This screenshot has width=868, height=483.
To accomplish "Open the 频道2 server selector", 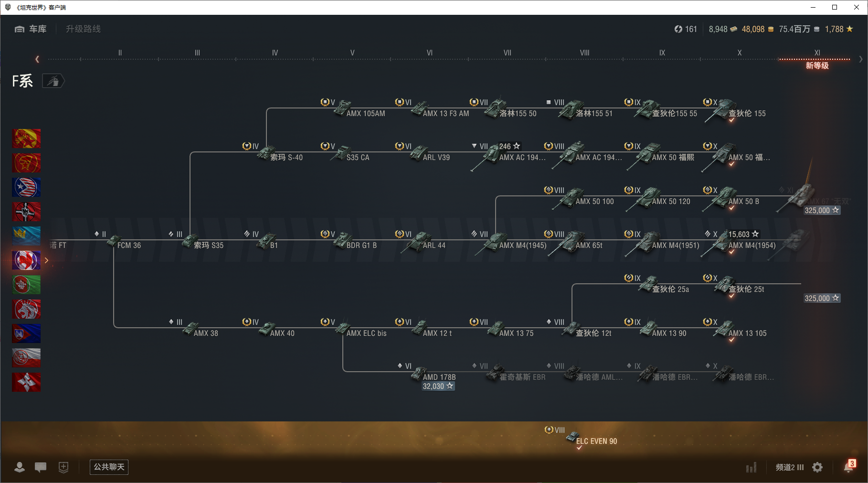I will click(790, 467).
